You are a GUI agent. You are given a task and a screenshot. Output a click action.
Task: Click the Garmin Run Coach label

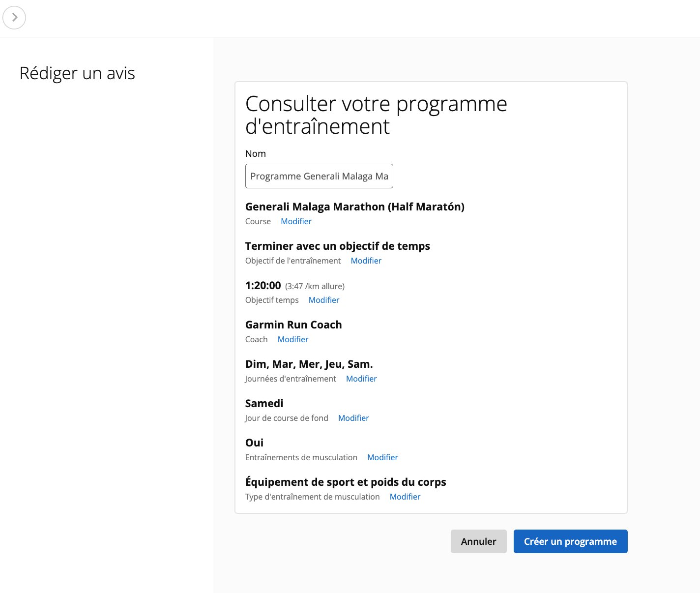coord(293,325)
